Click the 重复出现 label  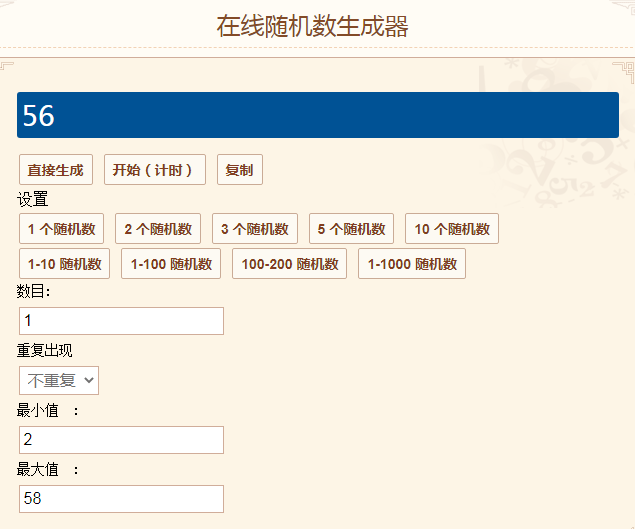pyautogui.click(x=45, y=350)
